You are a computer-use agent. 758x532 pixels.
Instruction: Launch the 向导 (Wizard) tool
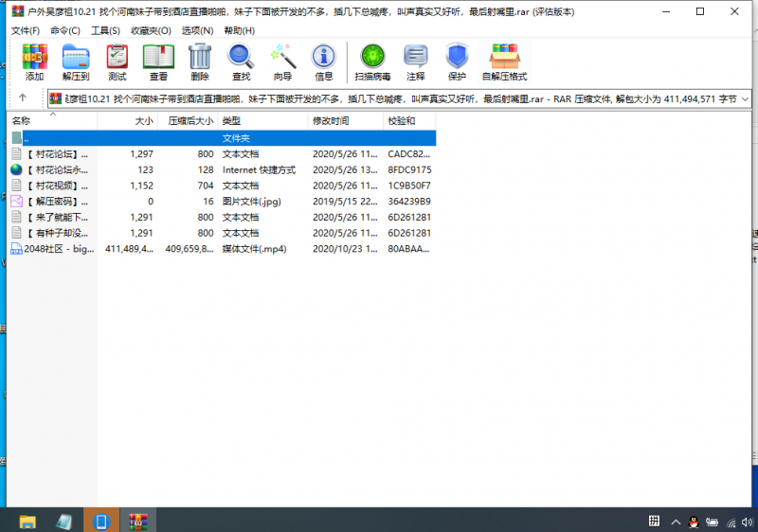[x=282, y=62]
